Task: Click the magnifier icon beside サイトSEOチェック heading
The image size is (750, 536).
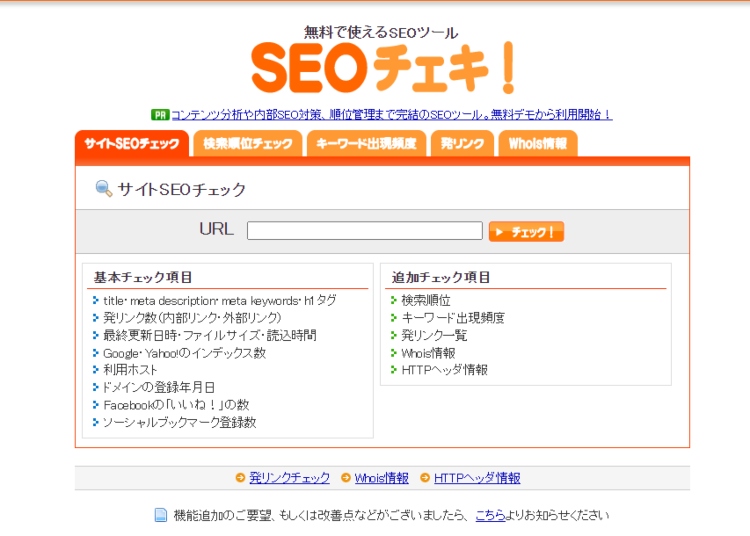Action: pos(104,189)
